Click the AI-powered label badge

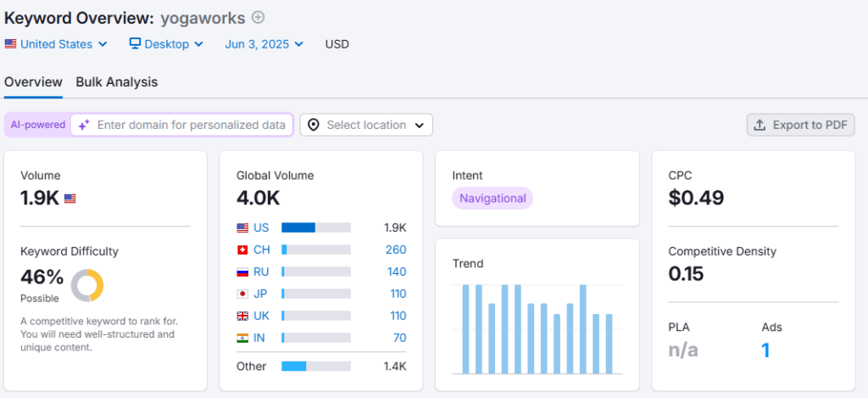point(37,126)
